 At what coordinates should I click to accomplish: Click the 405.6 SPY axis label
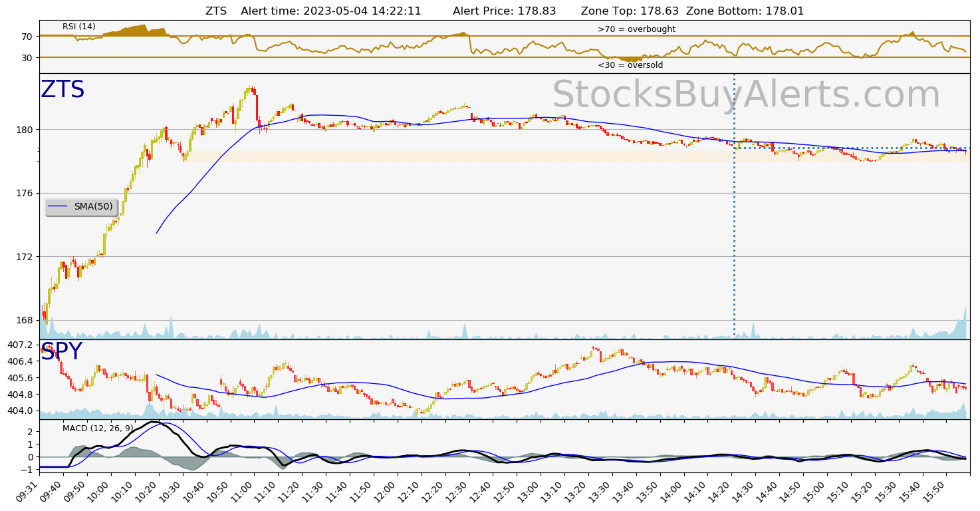coord(21,378)
